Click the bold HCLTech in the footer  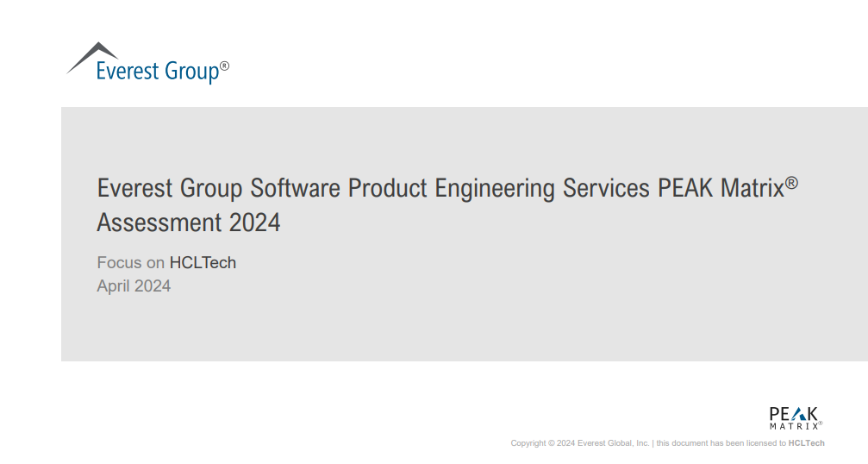806,443
